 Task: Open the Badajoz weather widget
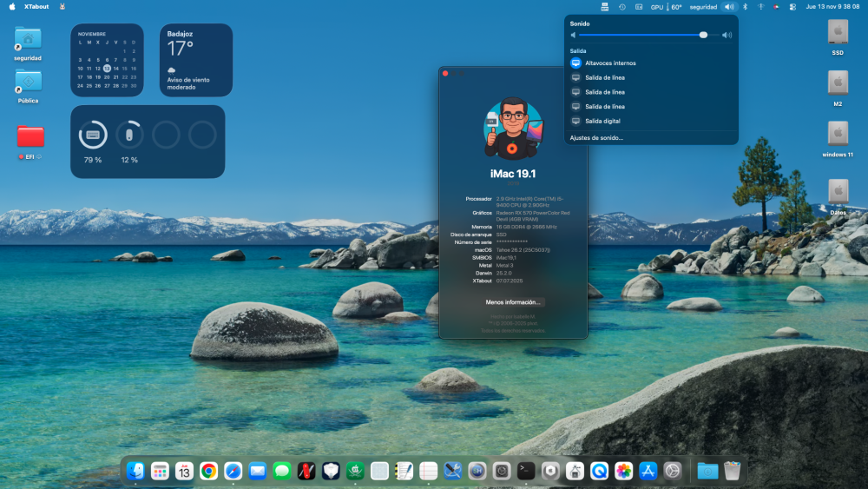pyautogui.click(x=196, y=60)
